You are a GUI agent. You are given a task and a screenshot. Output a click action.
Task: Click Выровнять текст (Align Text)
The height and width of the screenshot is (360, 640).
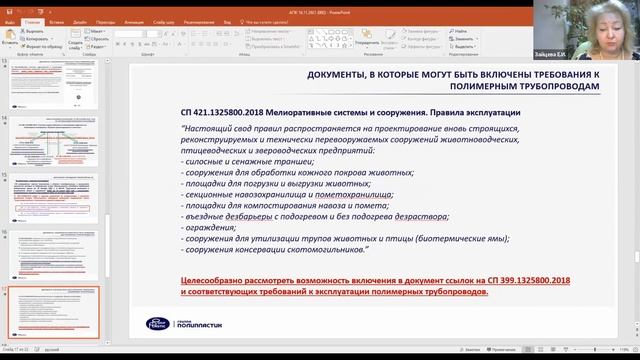265,39
